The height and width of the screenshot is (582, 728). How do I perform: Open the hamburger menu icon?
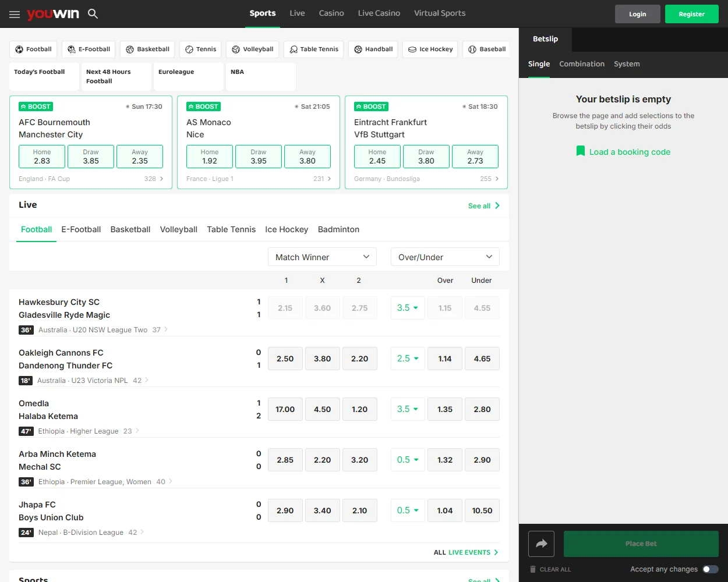click(x=15, y=14)
